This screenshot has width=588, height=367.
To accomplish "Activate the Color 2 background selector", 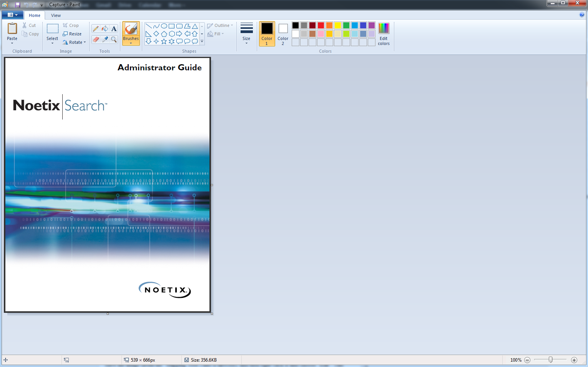I will [283, 34].
